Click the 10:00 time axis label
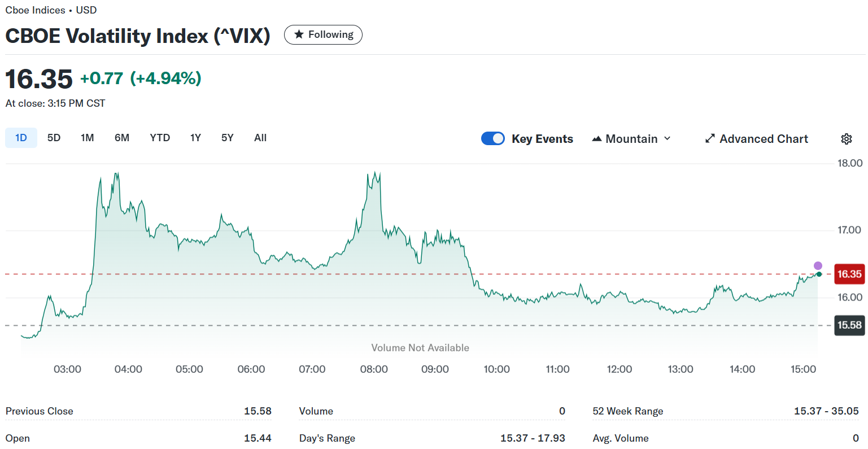 (496, 369)
